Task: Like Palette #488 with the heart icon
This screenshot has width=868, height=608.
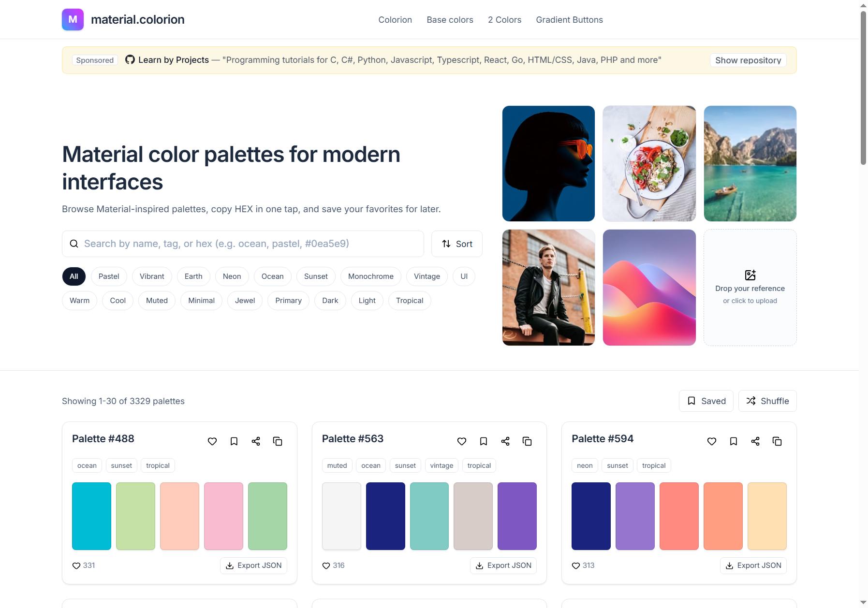Action: click(212, 441)
